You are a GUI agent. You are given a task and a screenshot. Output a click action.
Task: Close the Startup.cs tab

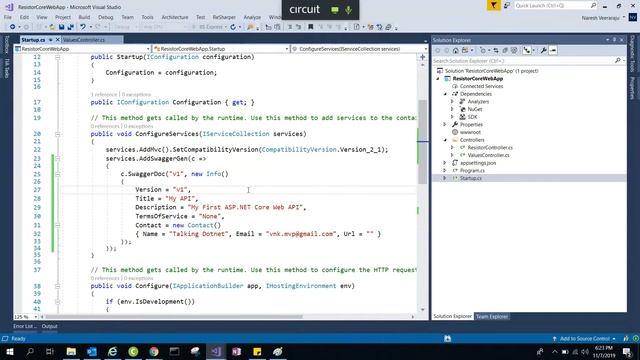(x=58, y=40)
